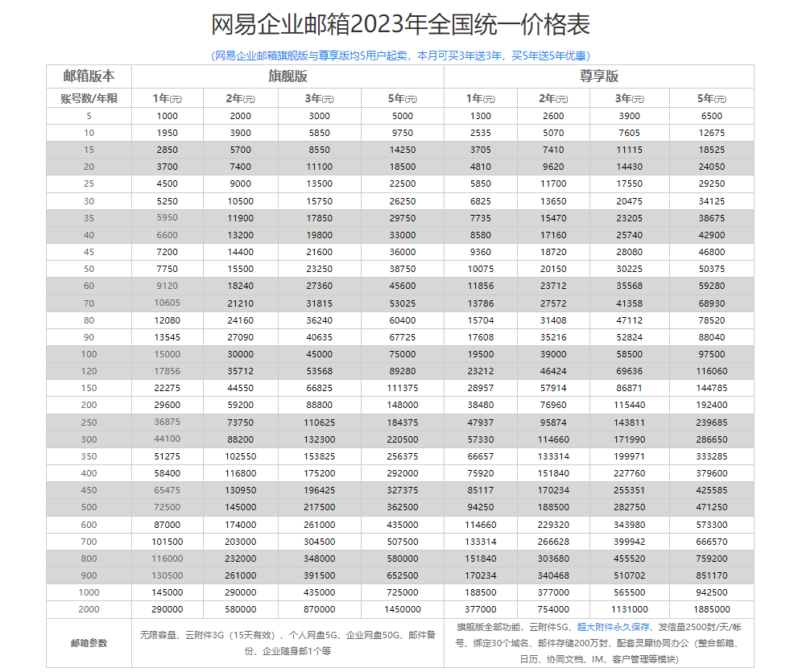Click the blue promotional note under the title
The width and height of the screenshot is (790, 672).
[399, 56]
